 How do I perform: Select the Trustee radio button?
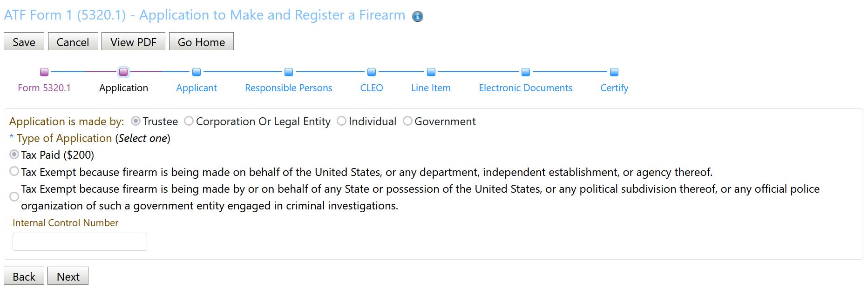point(136,121)
